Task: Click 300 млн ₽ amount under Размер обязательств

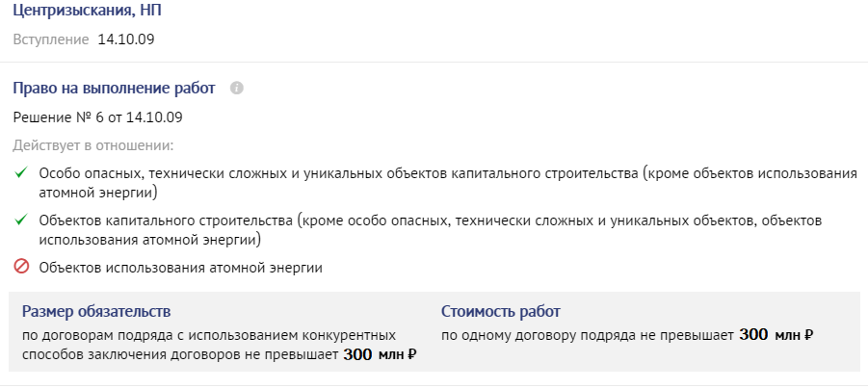Action: (x=380, y=354)
